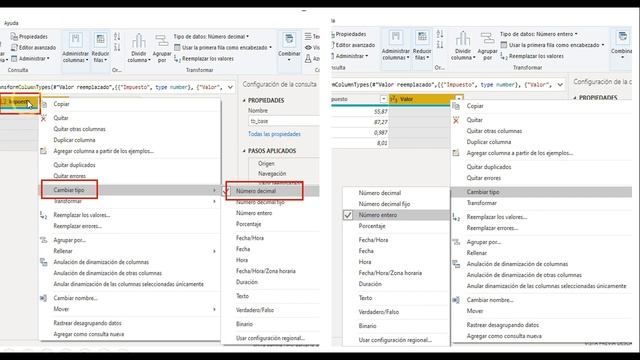
Task: Click Usar la primera fila como encabezado, left window
Action: (223, 48)
